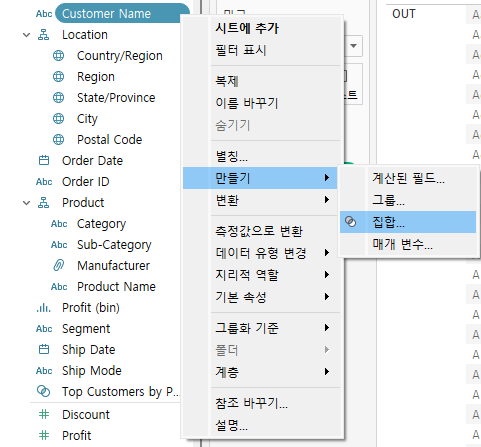
Task: Click the set icon beside Top Customers by P...
Action: [x=43, y=391]
